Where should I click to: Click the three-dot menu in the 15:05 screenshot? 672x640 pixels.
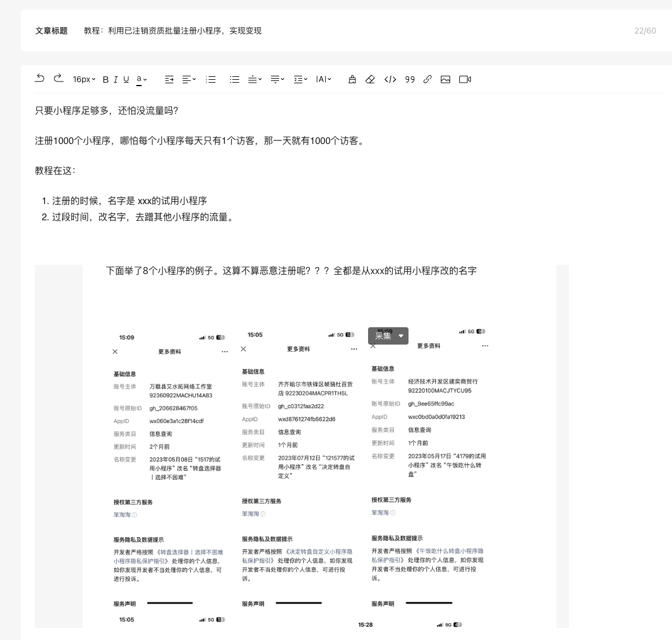pos(354,349)
